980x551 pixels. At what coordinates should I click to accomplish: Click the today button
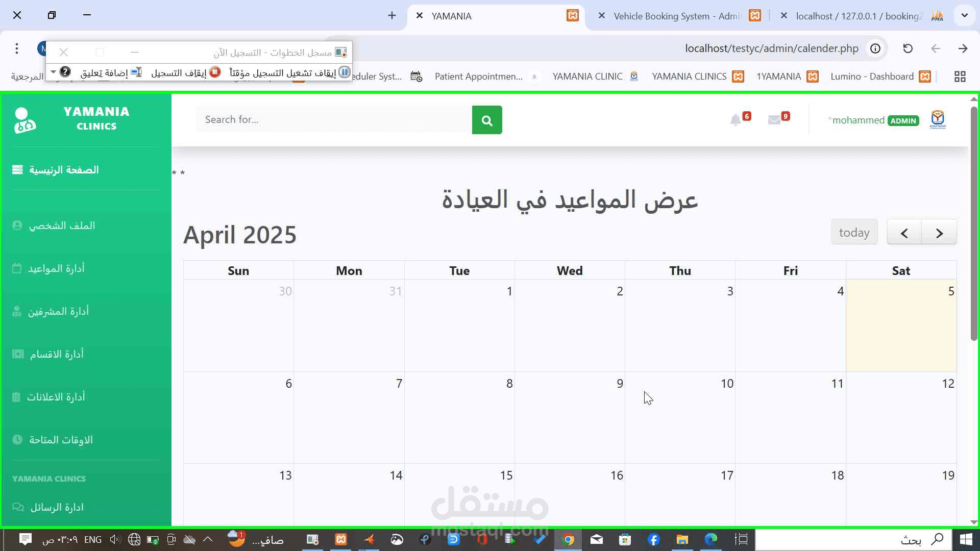tap(854, 233)
